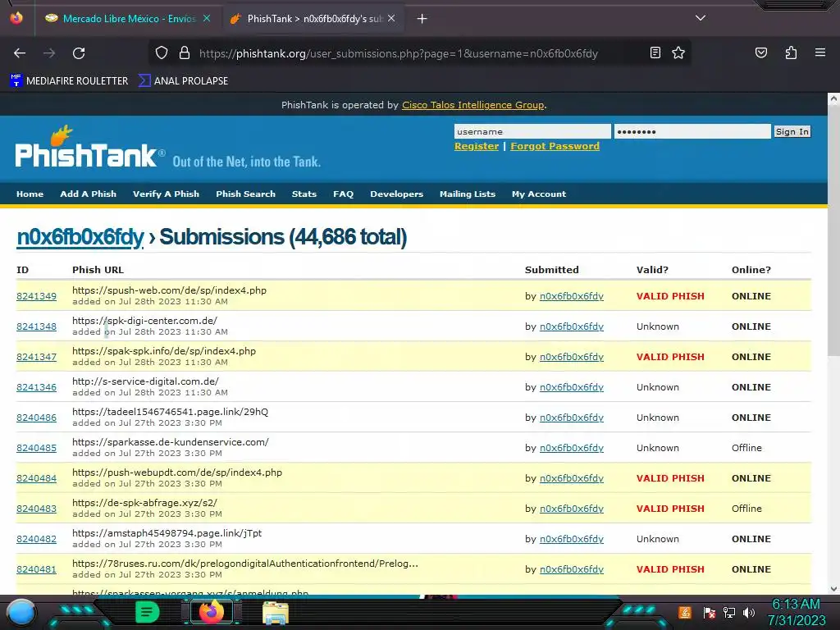Screen dimensions: 840x630
Task: Close the Mercado Libre tab
Action: pyautogui.click(x=207, y=19)
